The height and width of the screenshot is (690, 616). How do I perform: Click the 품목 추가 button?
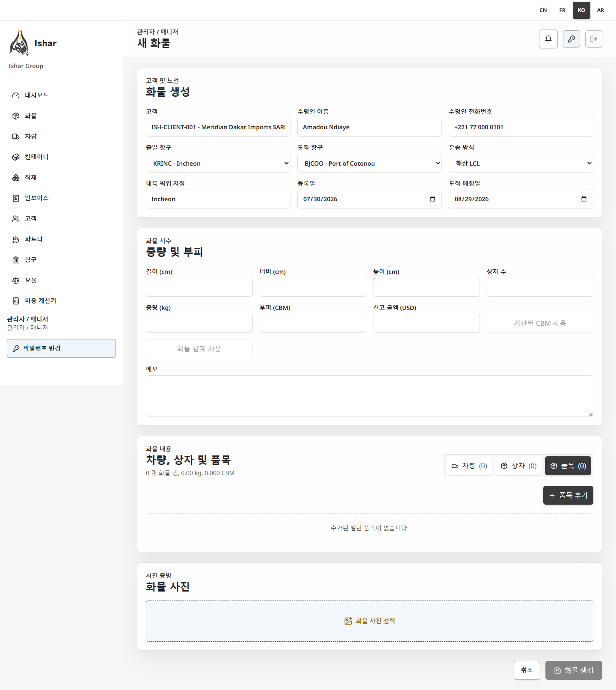click(568, 495)
